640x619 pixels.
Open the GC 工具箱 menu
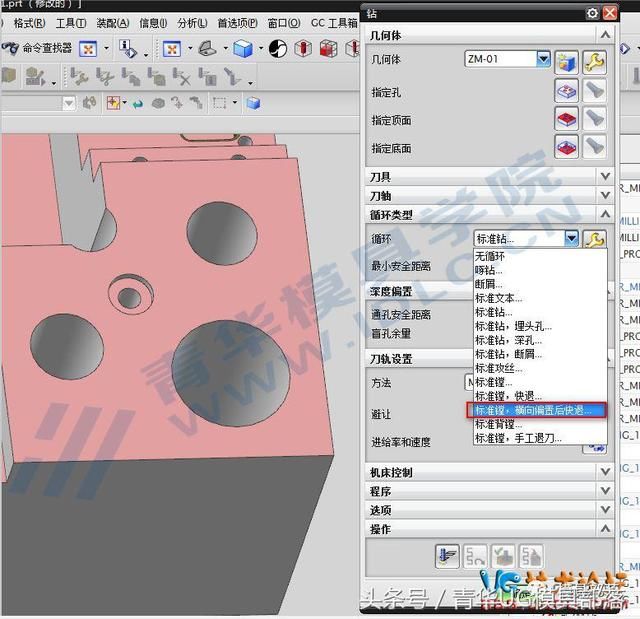[x=334, y=23]
